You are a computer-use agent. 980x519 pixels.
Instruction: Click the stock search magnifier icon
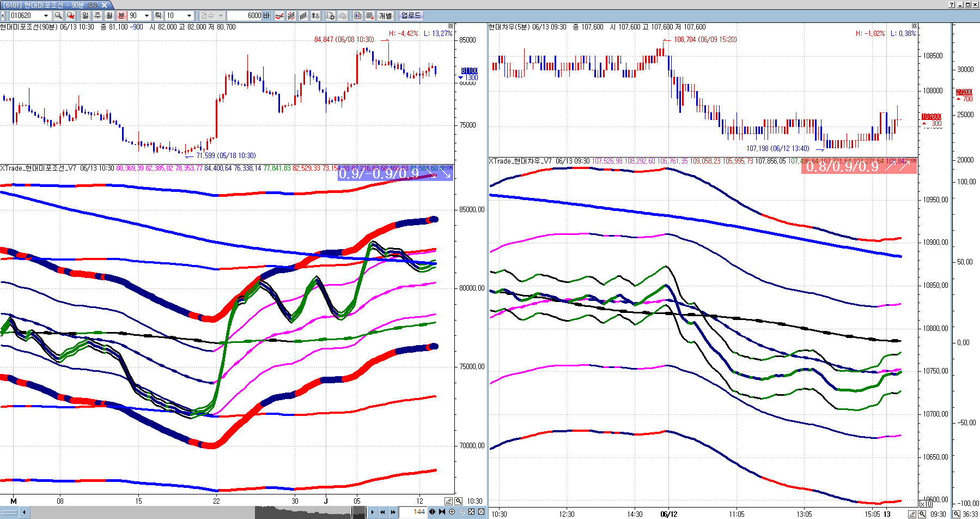coord(58,16)
